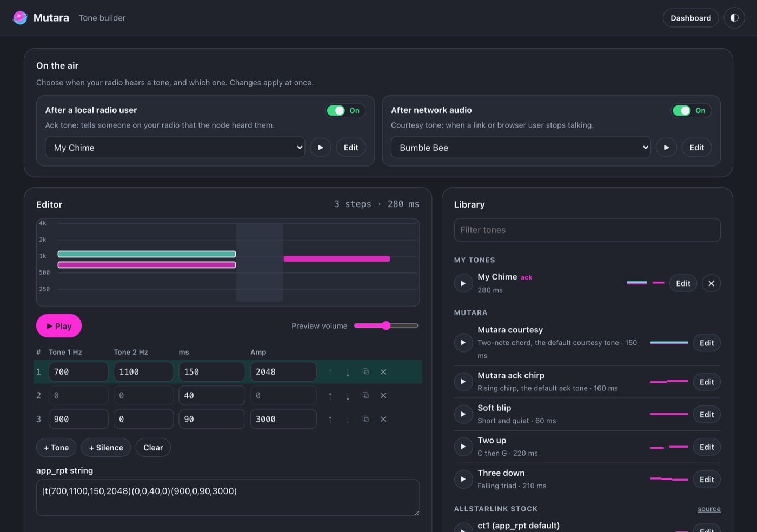
Task: Click the Filter tones search field
Action: tap(587, 230)
